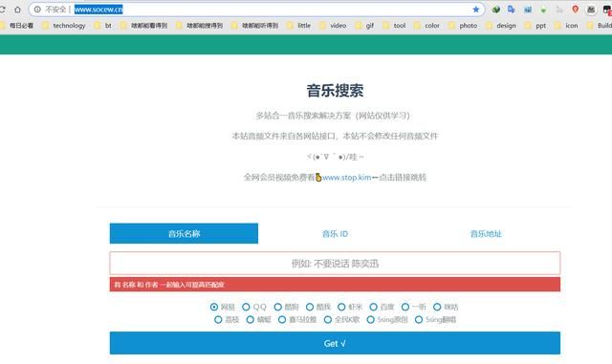
Task: Click the home icon in browser toolbar
Action: 17,10
